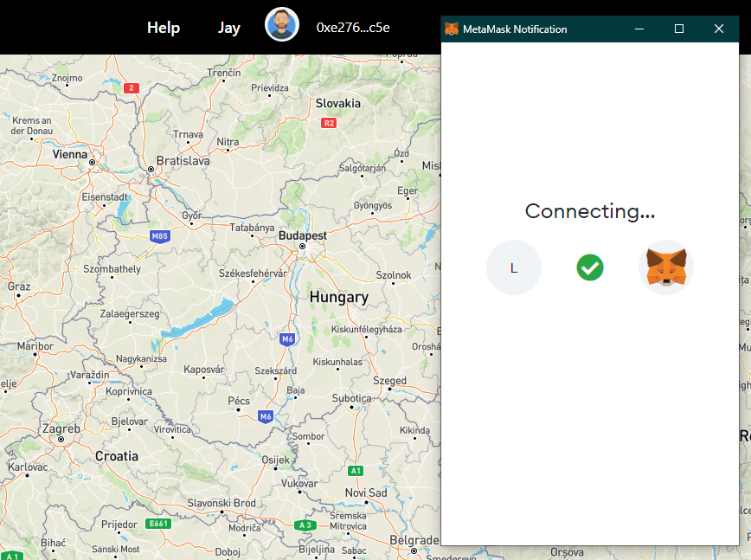751x560 pixels.
Task: Maximize the MetaMask Notification window
Action: pos(679,29)
